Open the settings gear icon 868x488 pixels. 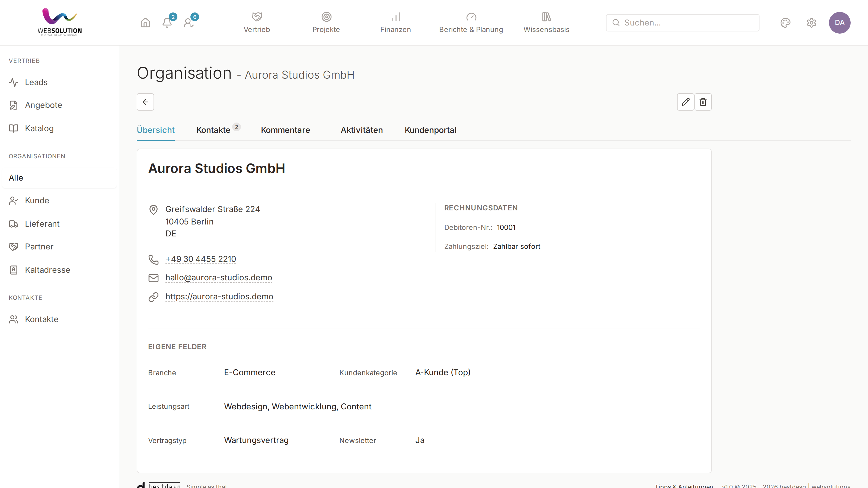[x=811, y=23]
